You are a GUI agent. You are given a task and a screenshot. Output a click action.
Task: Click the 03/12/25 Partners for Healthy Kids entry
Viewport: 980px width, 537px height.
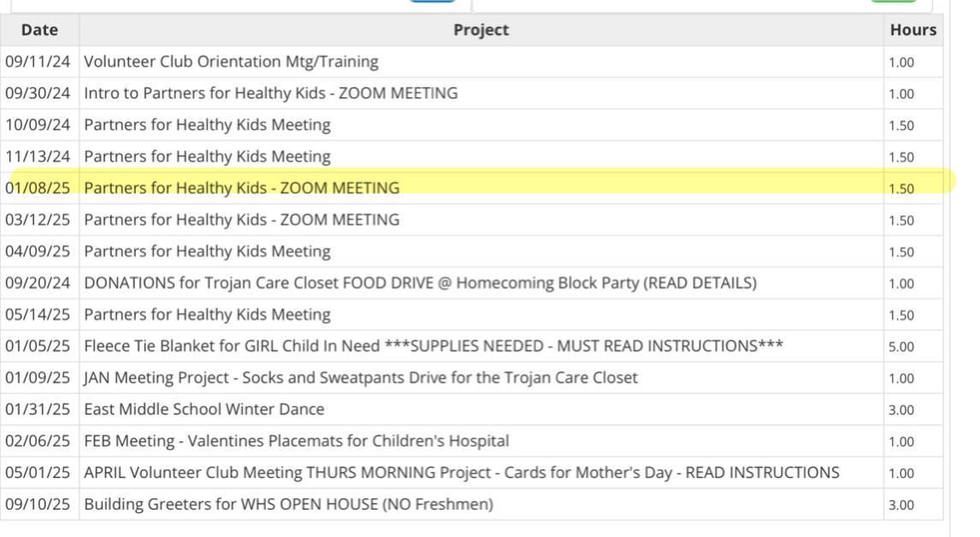tap(241, 220)
